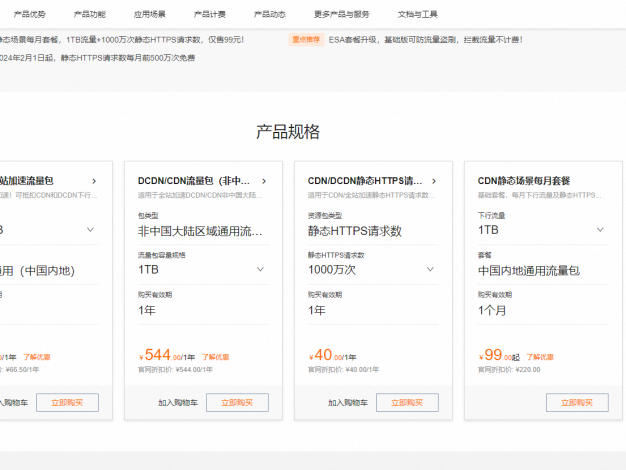Screen dimensions: 626x470
Task: Click 立即购买 for ¥99 CDN静态场景每月套餐
Action: [x=577, y=402]
